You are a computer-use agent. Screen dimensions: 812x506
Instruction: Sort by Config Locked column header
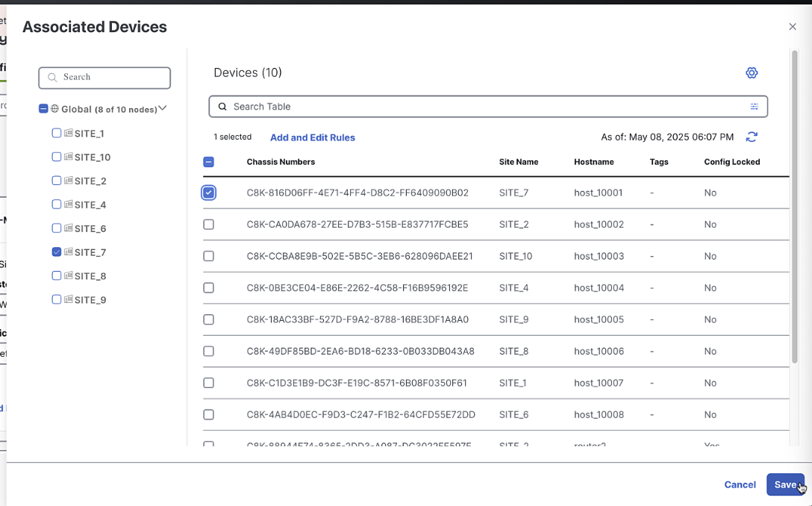(x=732, y=162)
